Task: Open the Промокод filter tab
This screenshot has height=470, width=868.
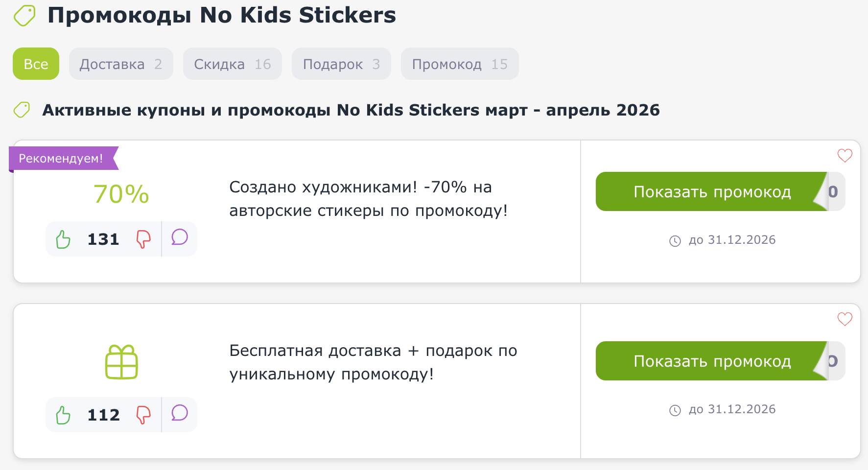Action: click(459, 64)
